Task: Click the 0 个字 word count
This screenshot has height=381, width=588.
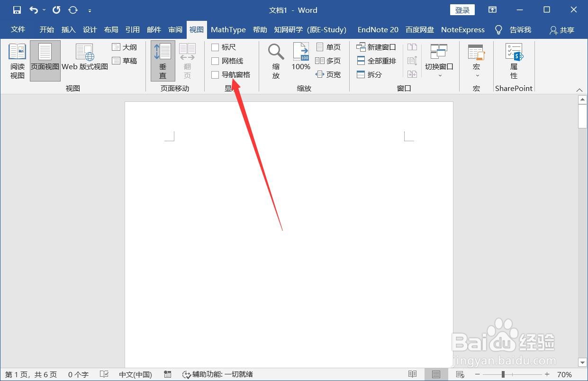Action: point(78,374)
